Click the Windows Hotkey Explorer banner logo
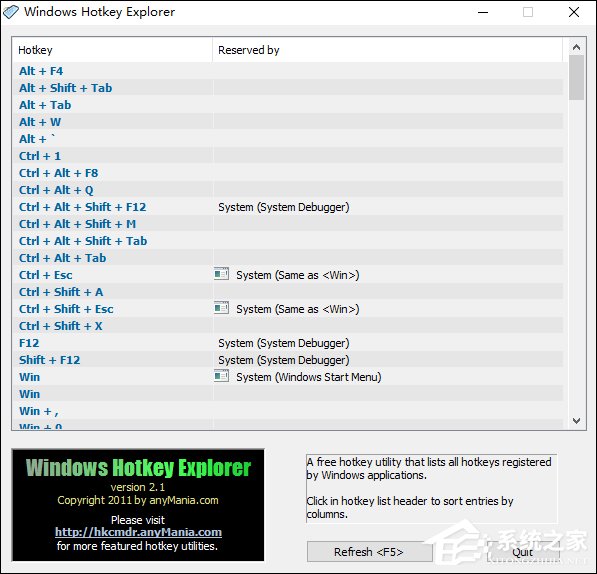 click(x=138, y=505)
